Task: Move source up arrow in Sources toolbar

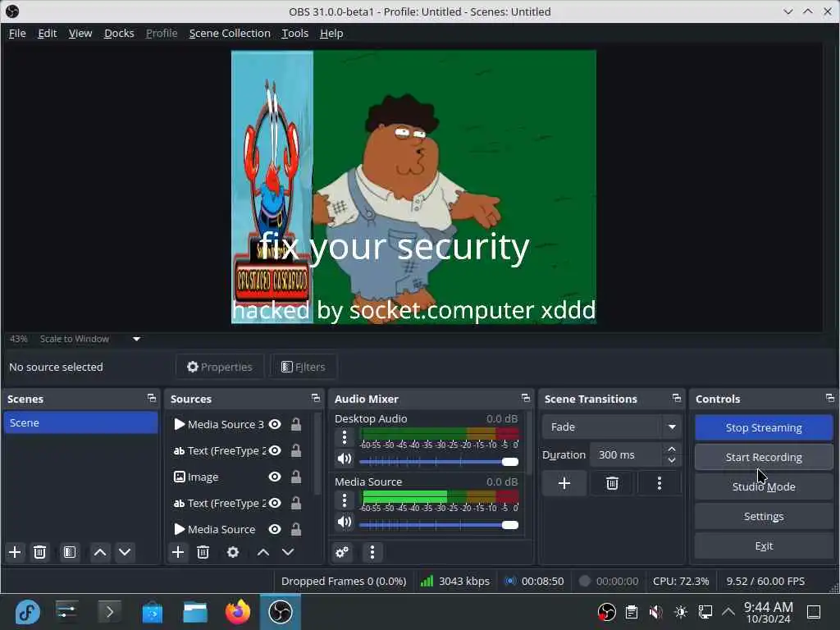Action: click(x=263, y=552)
